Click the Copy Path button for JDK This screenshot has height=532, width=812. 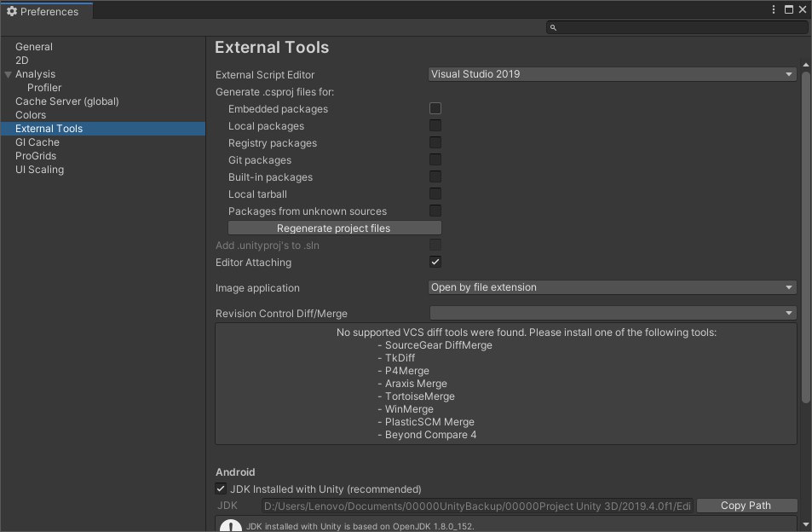746,506
